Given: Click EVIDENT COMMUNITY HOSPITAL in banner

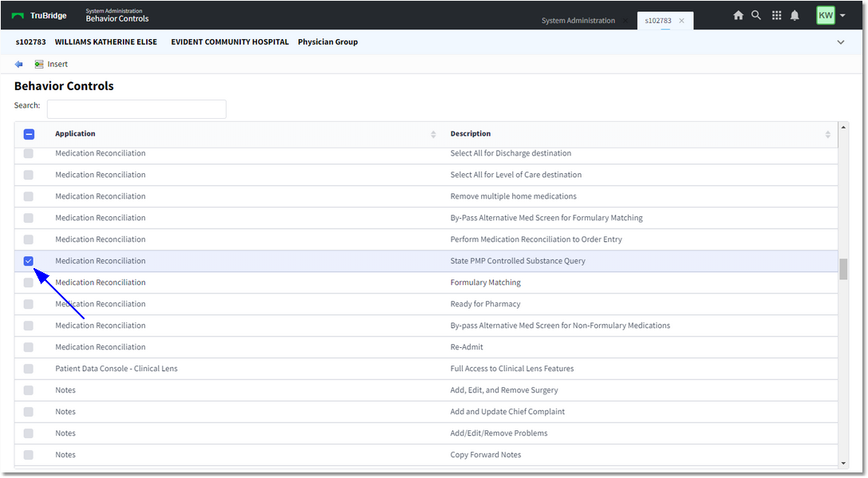Looking at the screenshot, I should 230,42.
